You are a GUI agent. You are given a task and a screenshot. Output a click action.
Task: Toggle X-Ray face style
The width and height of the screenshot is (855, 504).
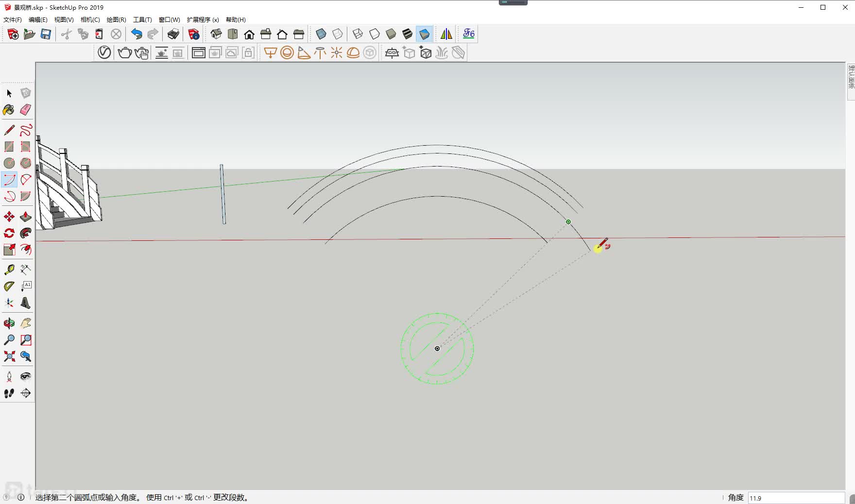[x=321, y=34]
